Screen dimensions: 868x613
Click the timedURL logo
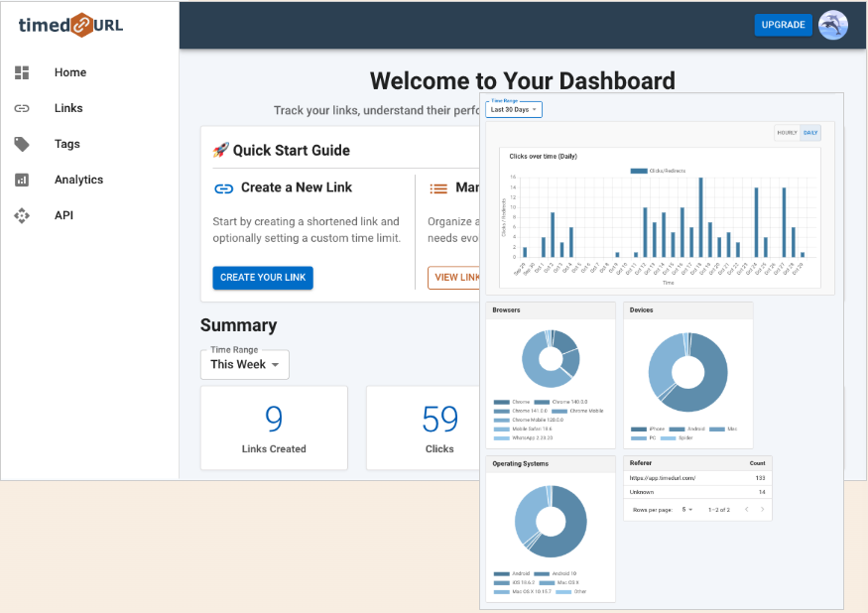[71, 25]
